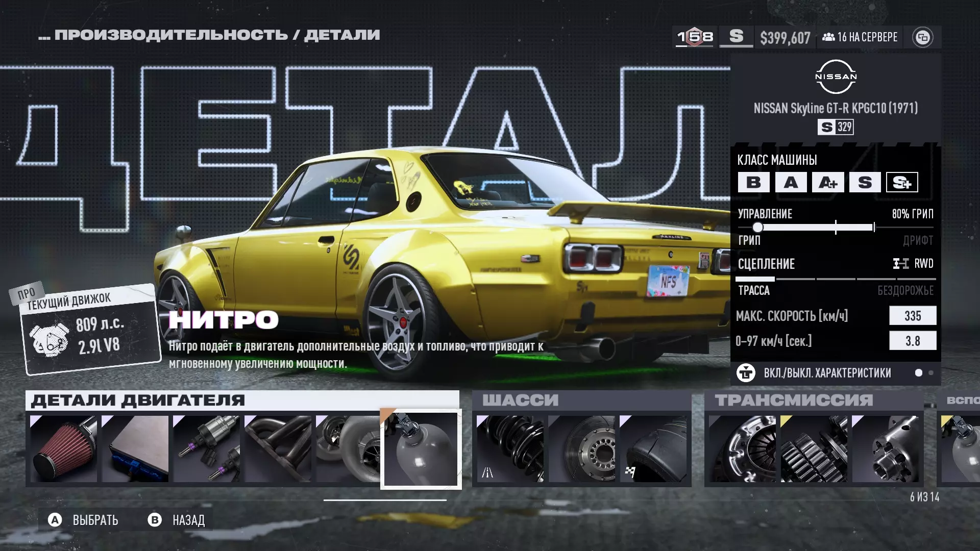
Task: Select car class B
Action: pyautogui.click(x=753, y=182)
